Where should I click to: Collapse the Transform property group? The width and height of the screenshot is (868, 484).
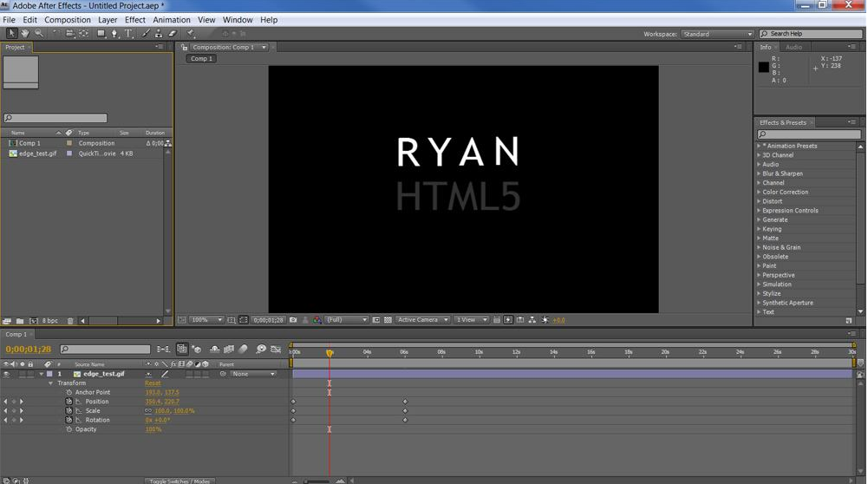51,383
